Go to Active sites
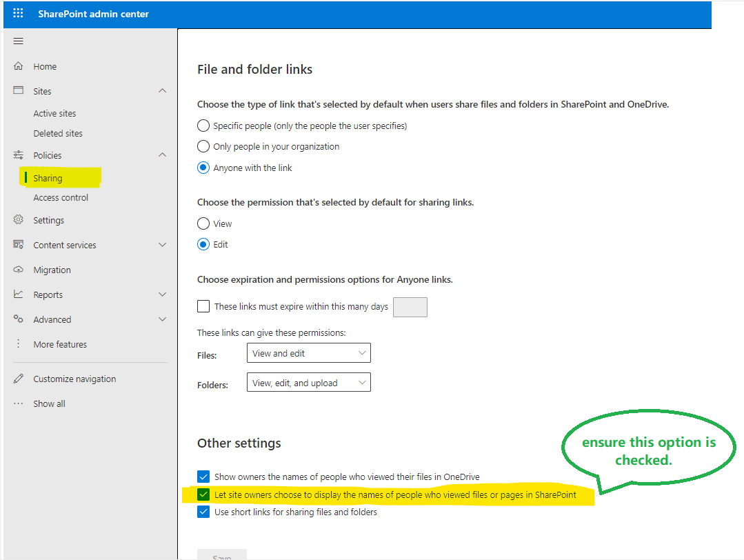 tap(54, 113)
